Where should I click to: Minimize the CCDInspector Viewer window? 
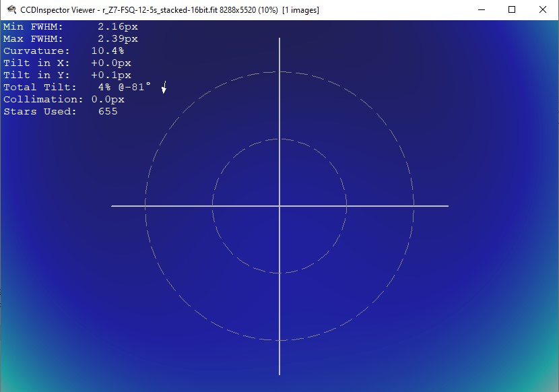pyautogui.click(x=482, y=9)
